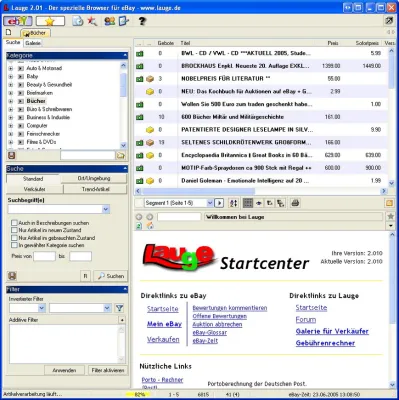Screen dimensions: 399x400
Task: Enable 'Auch in Beschreibungen suchen' checkbox
Action: (14, 223)
